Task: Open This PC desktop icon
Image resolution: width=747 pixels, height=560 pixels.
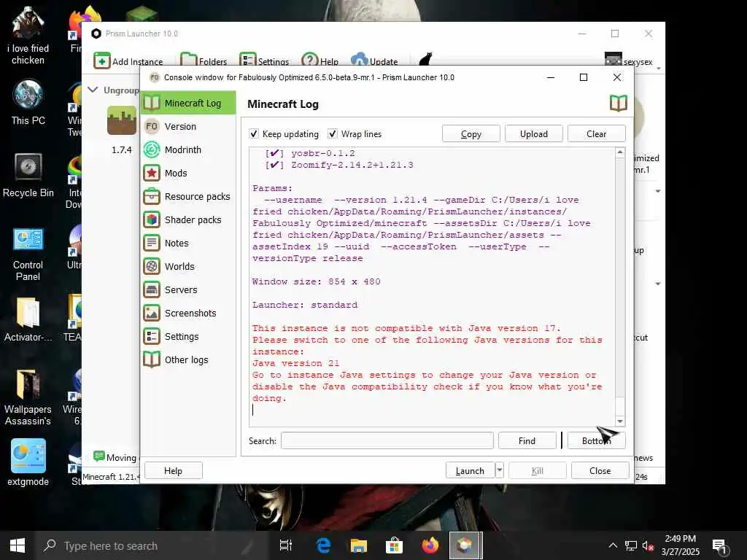Action: coord(28,103)
